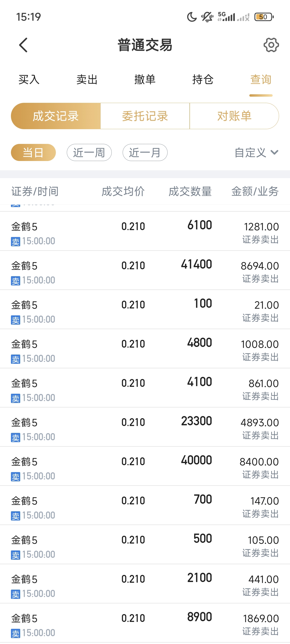Open the 40000 quantity trade record
290x644 pixels.
[145, 466]
